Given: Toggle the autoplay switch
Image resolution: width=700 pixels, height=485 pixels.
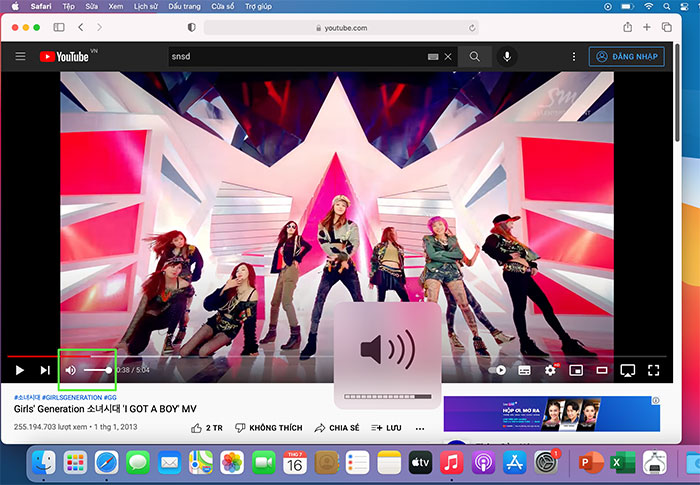Looking at the screenshot, I should pyautogui.click(x=497, y=370).
